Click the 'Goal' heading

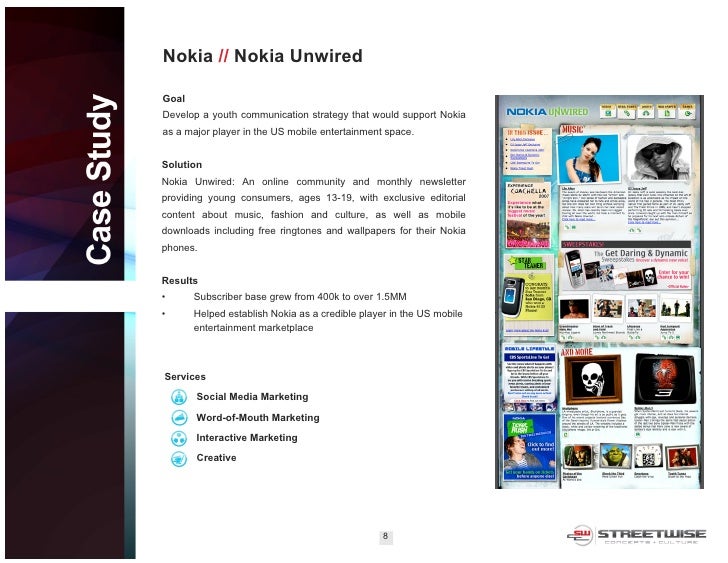tap(174, 98)
